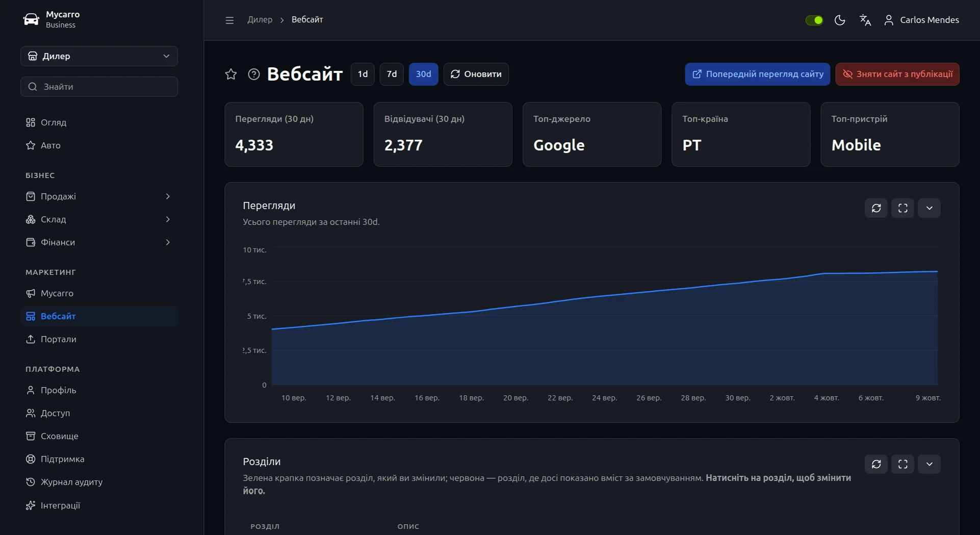The width and height of the screenshot is (980, 535).
Task: Toggle the green switch in header
Action: tap(814, 20)
